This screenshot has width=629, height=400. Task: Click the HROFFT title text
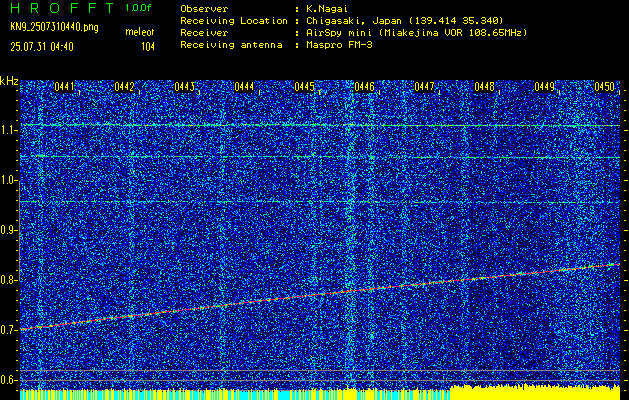click(x=62, y=8)
